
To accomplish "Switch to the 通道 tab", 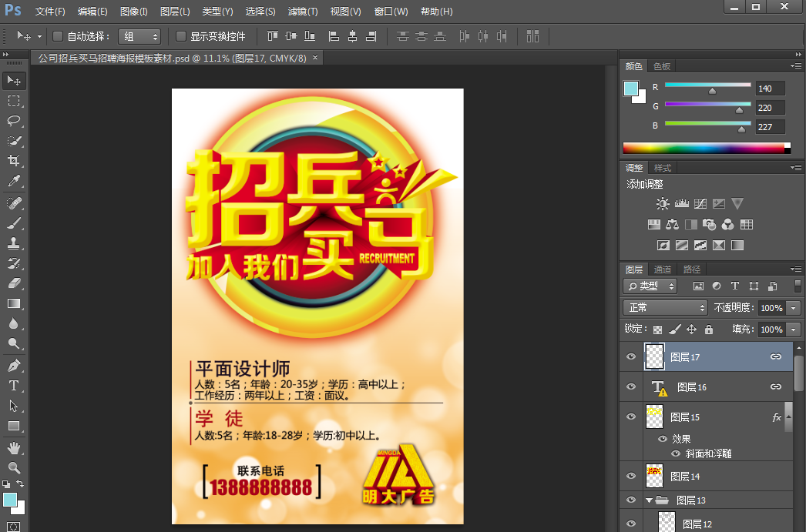I will (663, 269).
